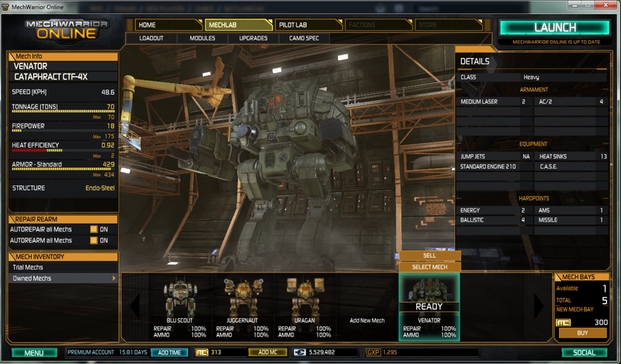The height and width of the screenshot is (364, 621).
Task: Click the Heat Efficiency bar
Action: pos(62,150)
